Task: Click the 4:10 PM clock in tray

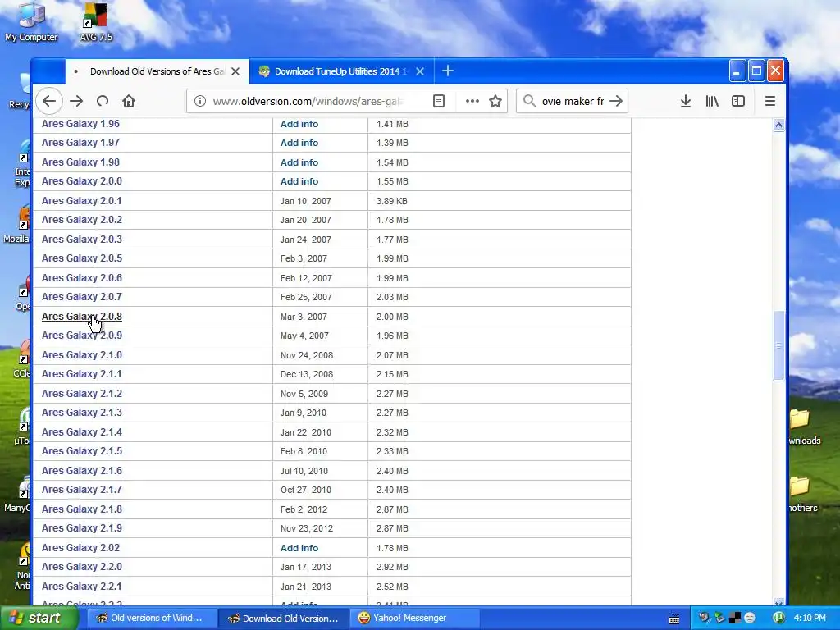Action: 810,618
